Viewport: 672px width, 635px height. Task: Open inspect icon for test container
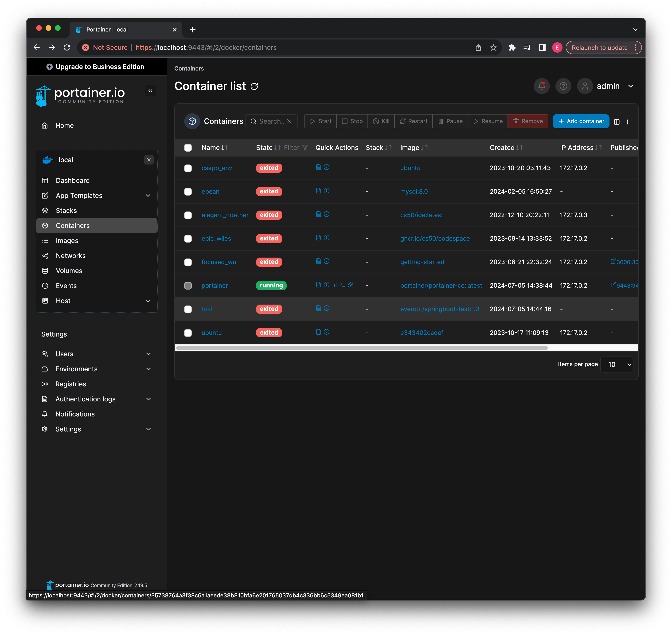tap(327, 308)
